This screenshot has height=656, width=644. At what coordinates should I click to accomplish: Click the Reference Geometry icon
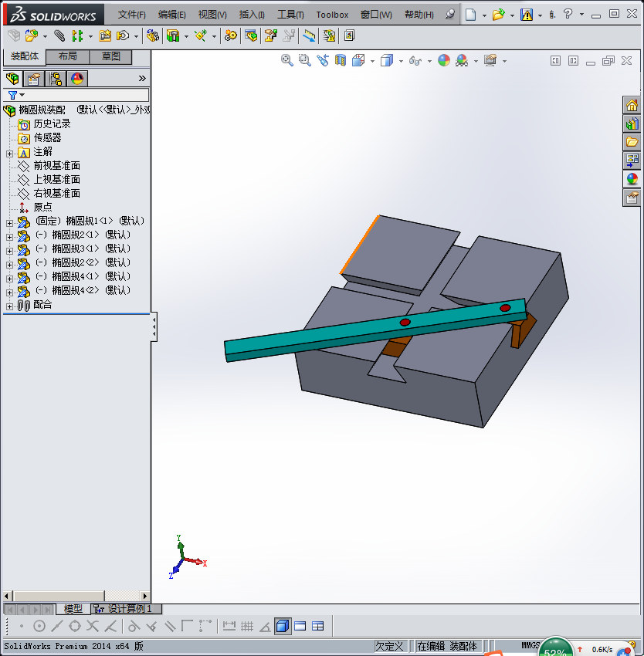pos(201,36)
